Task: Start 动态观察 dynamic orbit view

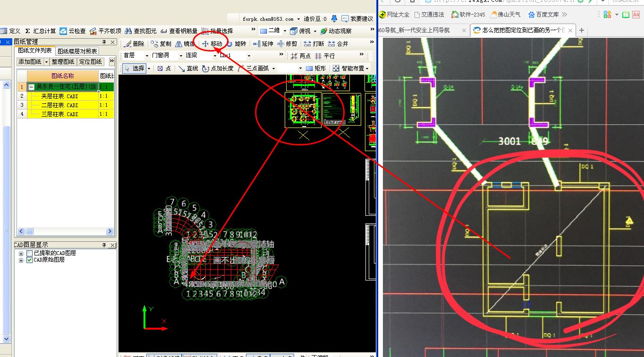Action: click(x=336, y=31)
